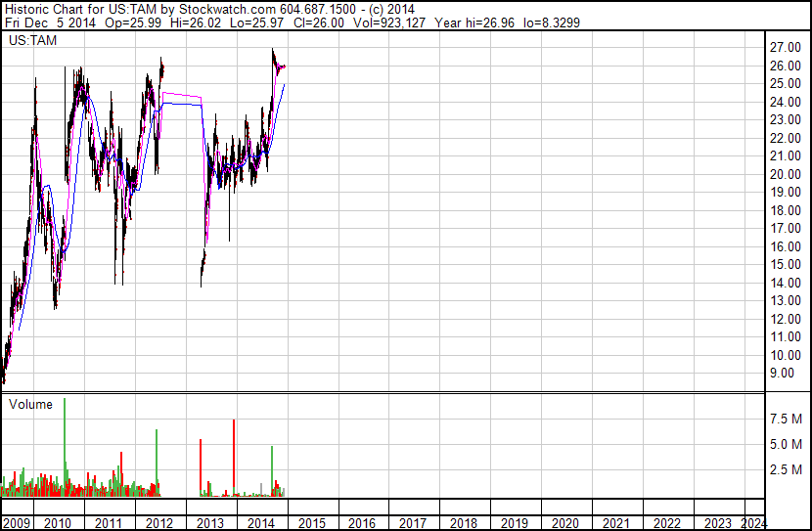Click the tall red volume bar in 2014
Screen dimensions: 812x531
[x=234, y=458]
